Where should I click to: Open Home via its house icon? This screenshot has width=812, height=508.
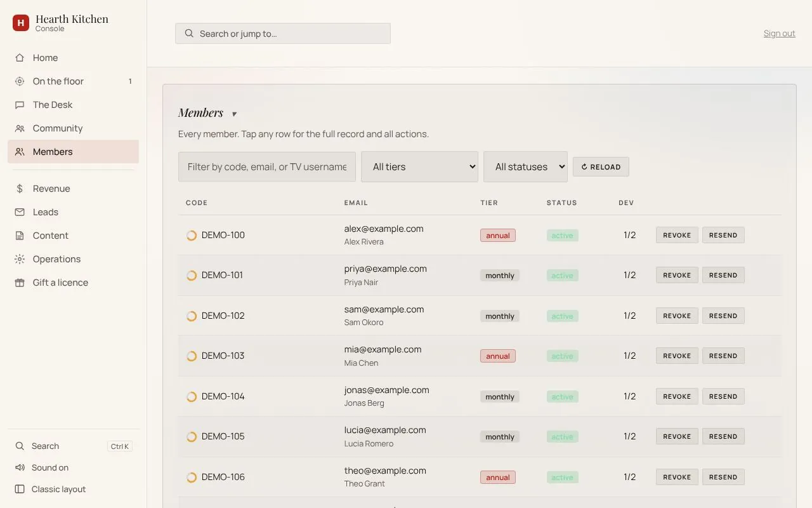coord(20,58)
